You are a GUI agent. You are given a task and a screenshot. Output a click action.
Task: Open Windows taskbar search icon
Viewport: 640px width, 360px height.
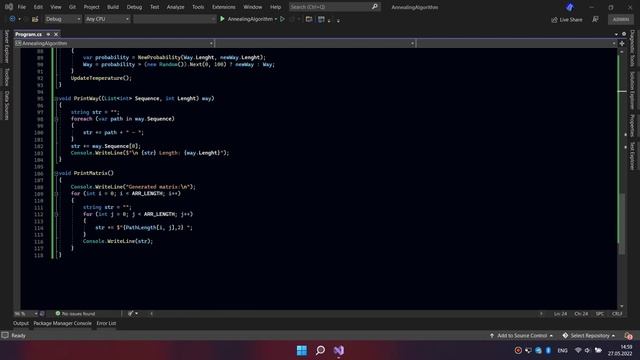pyautogui.click(x=320, y=350)
